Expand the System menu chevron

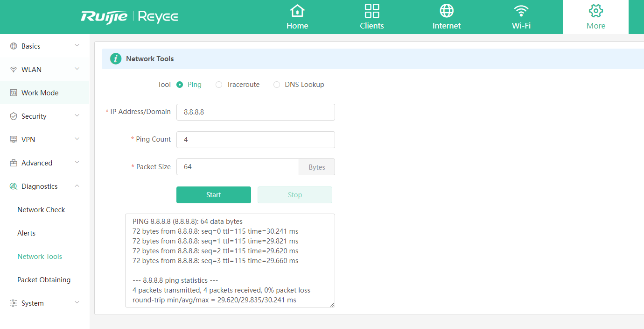tap(77, 303)
